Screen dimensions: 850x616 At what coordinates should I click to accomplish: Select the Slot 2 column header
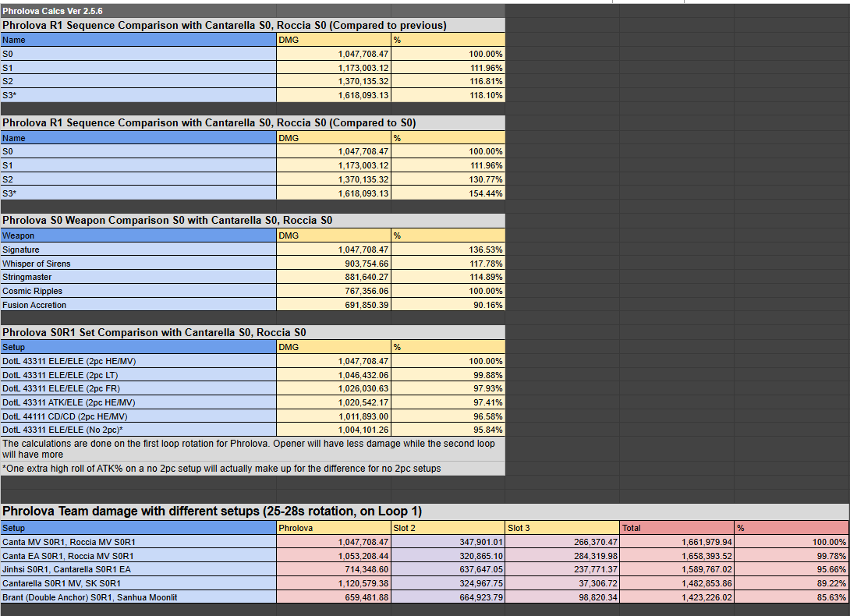click(448, 528)
